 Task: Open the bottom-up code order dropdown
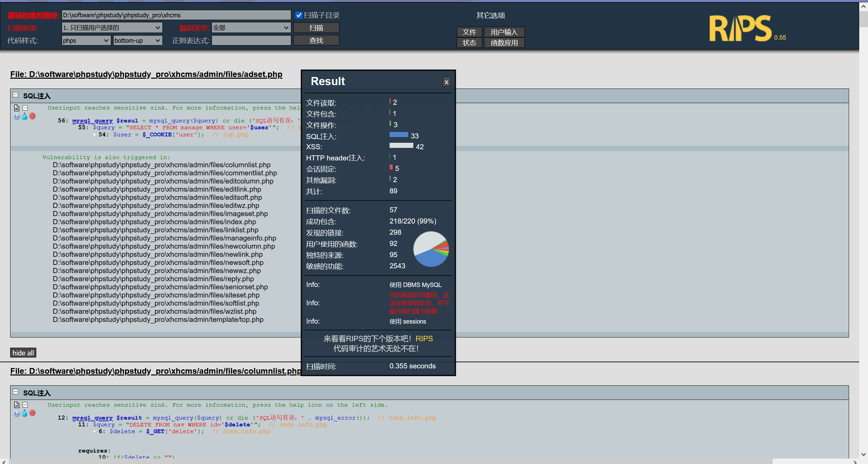tap(137, 41)
